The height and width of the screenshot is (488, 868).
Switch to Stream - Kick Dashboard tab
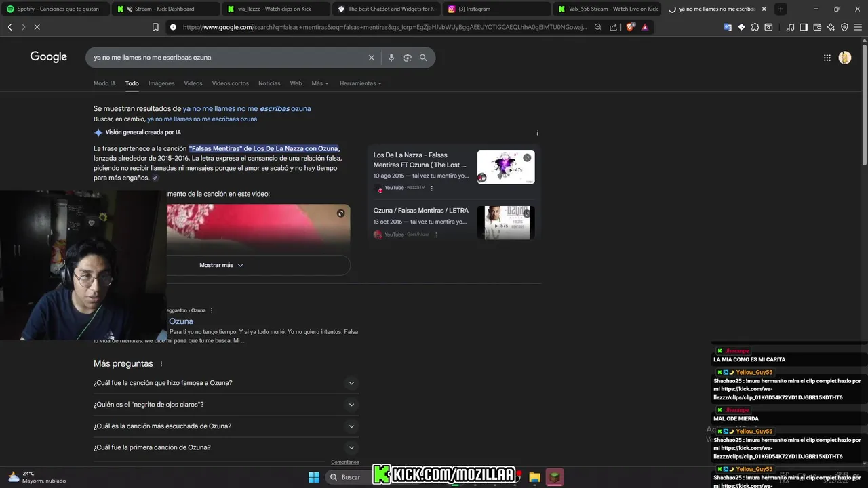coord(164,9)
